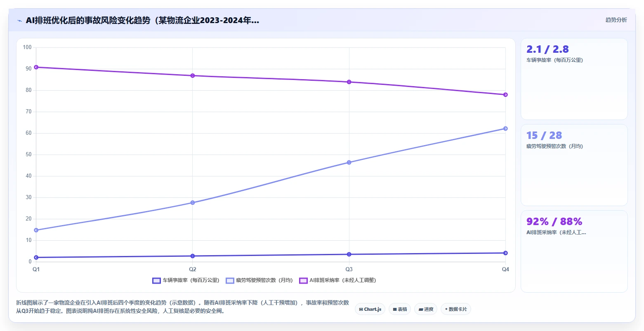The height and width of the screenshot is (331, 644).
Task: Click the 疲劳驾驶预警次数（月均）legend label
Action: 264,281
